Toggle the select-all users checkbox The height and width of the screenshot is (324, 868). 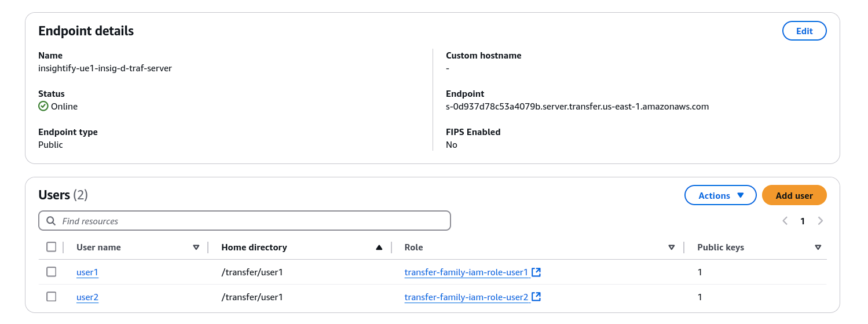[52, 247]
